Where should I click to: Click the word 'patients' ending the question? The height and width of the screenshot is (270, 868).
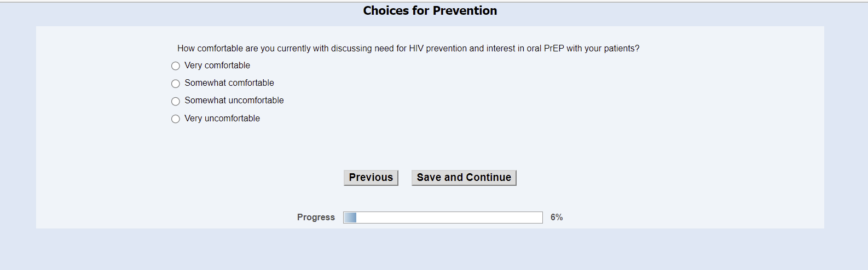click(x=620, y=49)
